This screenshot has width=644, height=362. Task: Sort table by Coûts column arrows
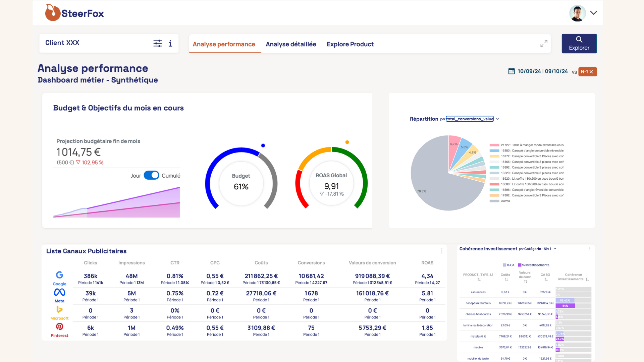pyautogui.click(x=506, y=280)
